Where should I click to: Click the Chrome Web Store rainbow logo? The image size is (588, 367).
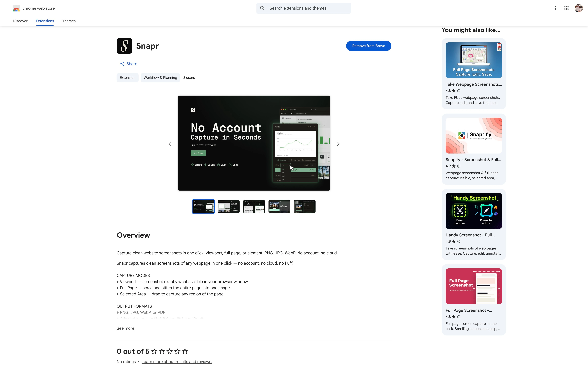[16, 8]
